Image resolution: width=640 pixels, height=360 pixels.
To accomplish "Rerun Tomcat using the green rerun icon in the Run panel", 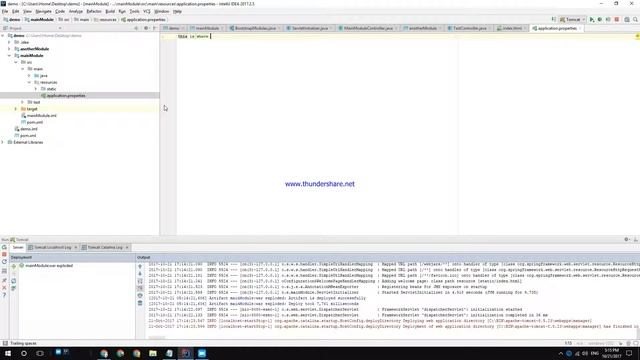I will click(x=4, y=247).
